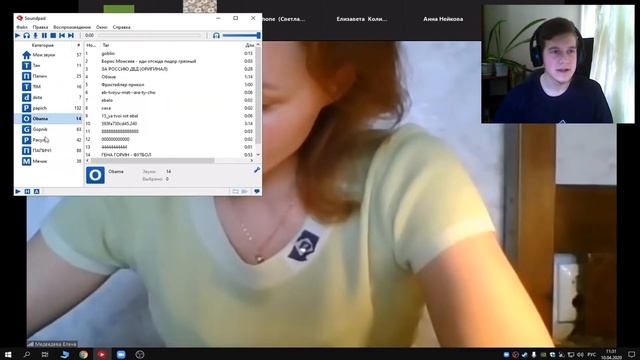
Task: Select the Gopnik category
Action: pyautogui.click(x=49, y=129)
